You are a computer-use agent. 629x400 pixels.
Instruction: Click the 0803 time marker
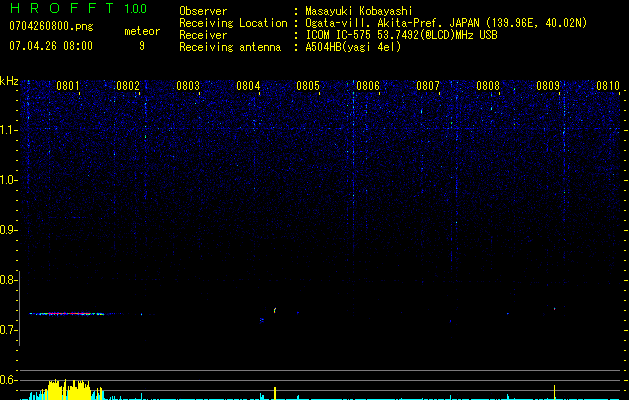(188, 86)
